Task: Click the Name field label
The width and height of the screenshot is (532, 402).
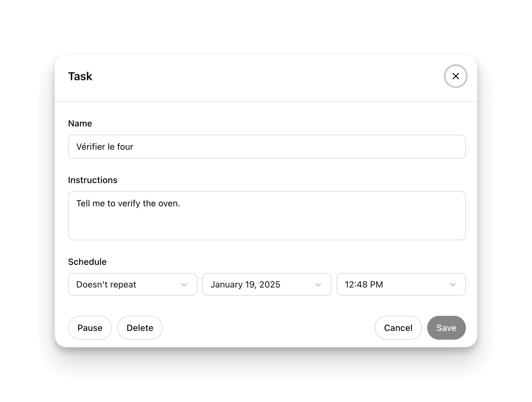Action: [x=80, y=123]
